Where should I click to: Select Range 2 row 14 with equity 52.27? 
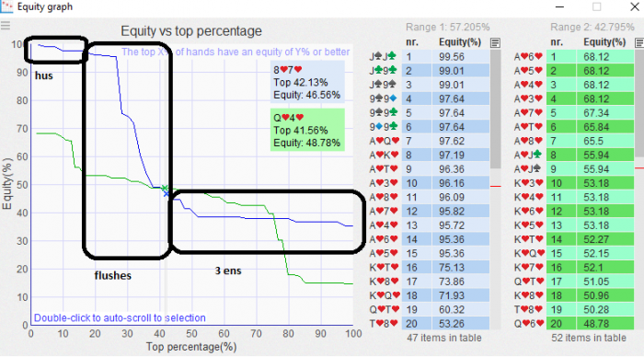point(573,239)
